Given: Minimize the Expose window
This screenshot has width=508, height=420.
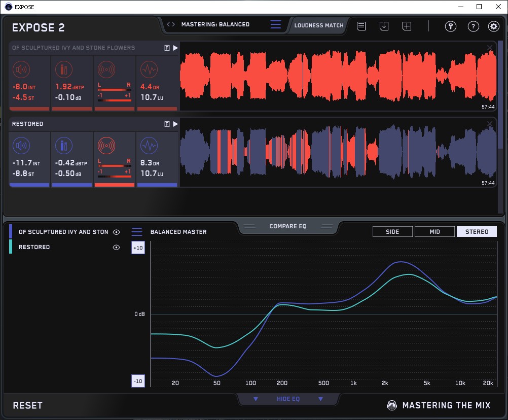Looking at the screenshot, I should 461,7.
